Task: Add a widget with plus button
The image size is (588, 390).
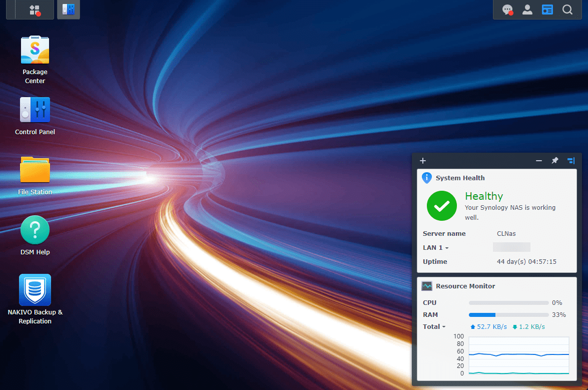Action: (423, 161)
